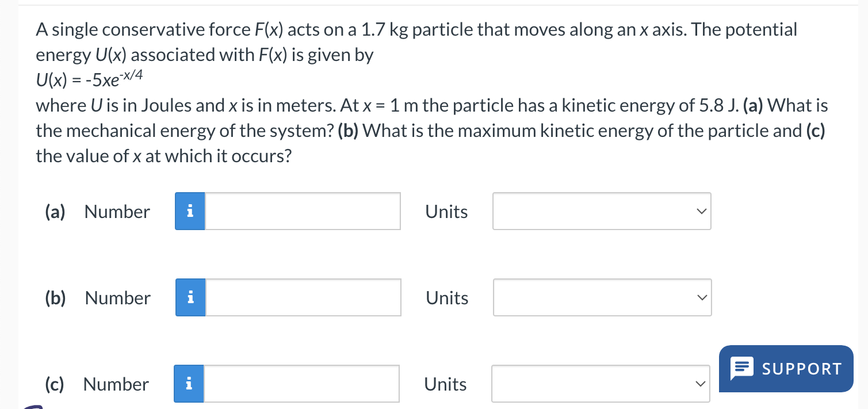The width and height of the screenshot is (868, 409).
Task: Open the Units dropdown for part (c)
Action: 601,384
